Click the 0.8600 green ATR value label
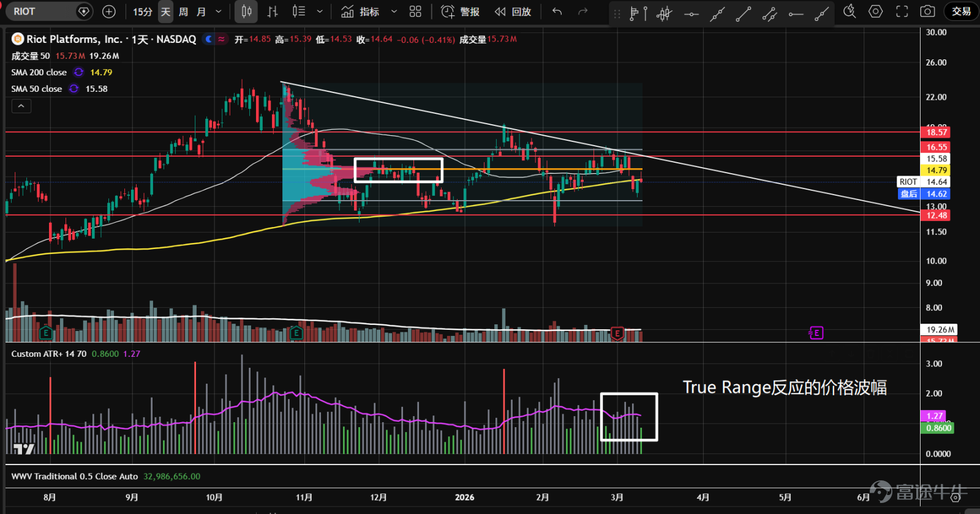Screen dimensions: 980x514 point(938,428)
